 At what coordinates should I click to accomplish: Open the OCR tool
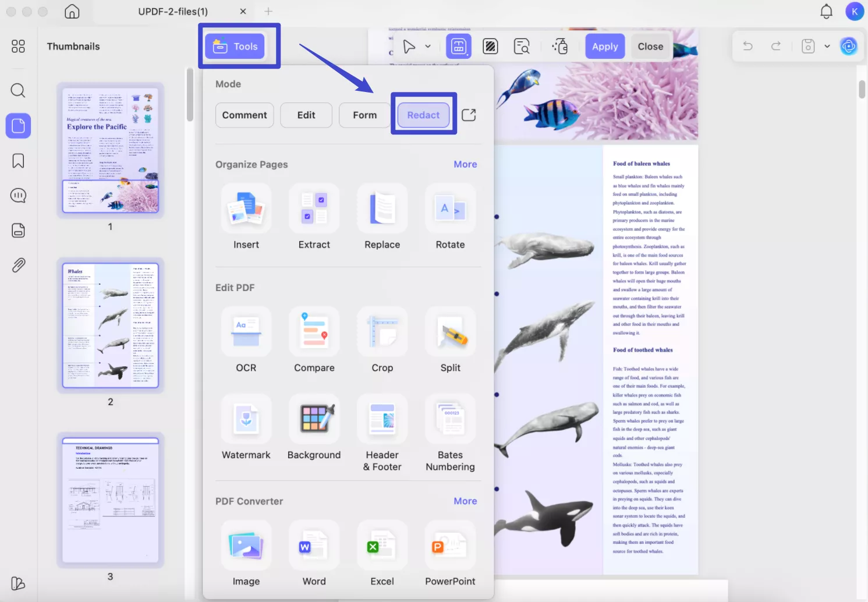tap(246, 341)
